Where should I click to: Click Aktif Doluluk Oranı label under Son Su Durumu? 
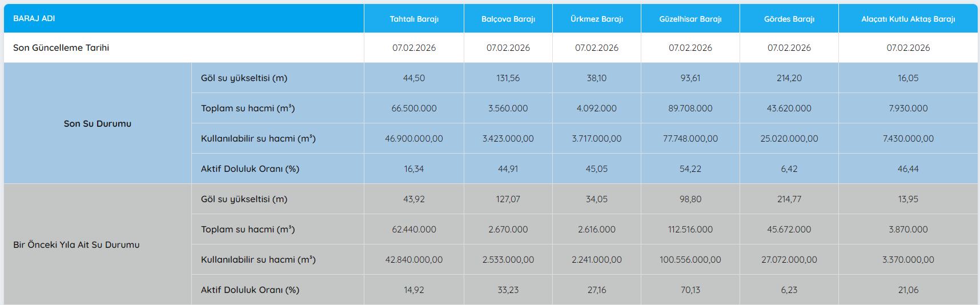(x=250, y=169)
